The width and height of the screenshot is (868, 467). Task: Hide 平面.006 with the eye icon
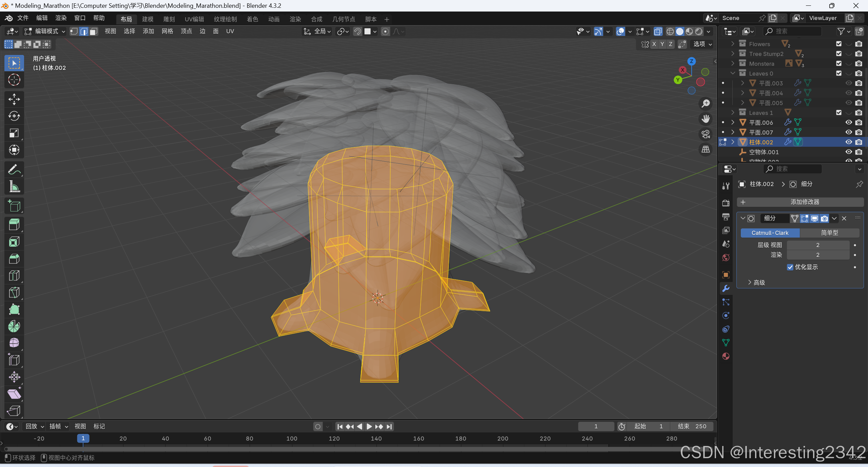848,122
